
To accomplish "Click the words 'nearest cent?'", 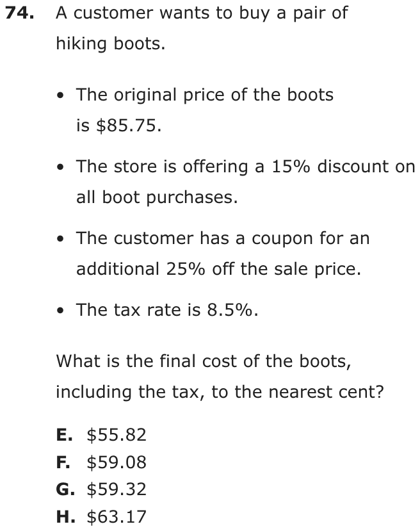I will click(x=327, y=392).
